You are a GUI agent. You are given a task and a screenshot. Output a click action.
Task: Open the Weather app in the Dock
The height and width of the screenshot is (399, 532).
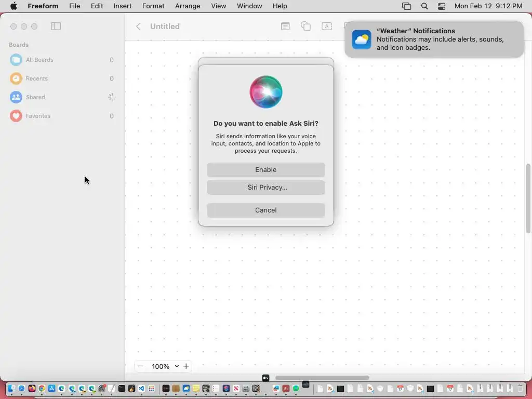tap(186, 388)
